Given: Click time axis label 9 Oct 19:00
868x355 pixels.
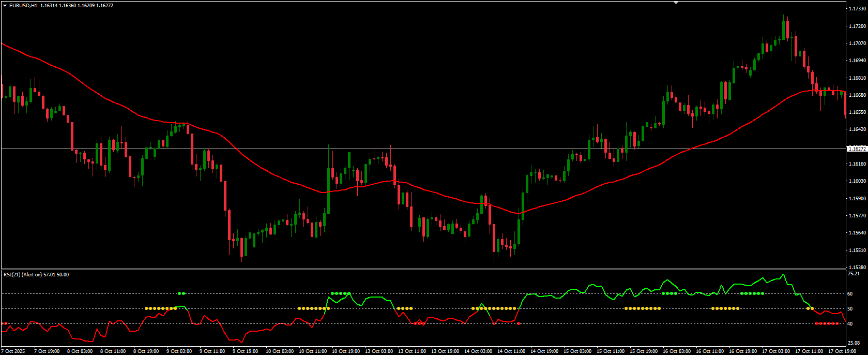Looking at the screenshot, I should point(245,351).
